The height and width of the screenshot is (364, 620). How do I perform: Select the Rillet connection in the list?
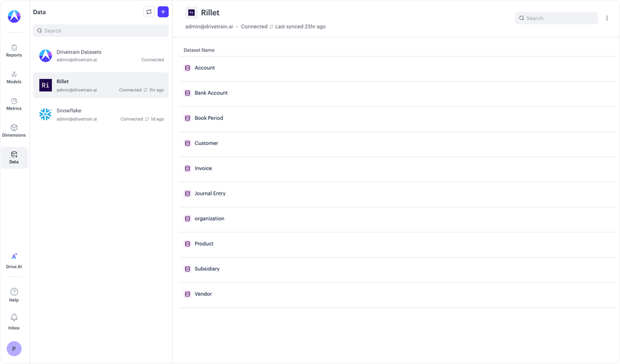pyautogui.click(x=101, y=85)
